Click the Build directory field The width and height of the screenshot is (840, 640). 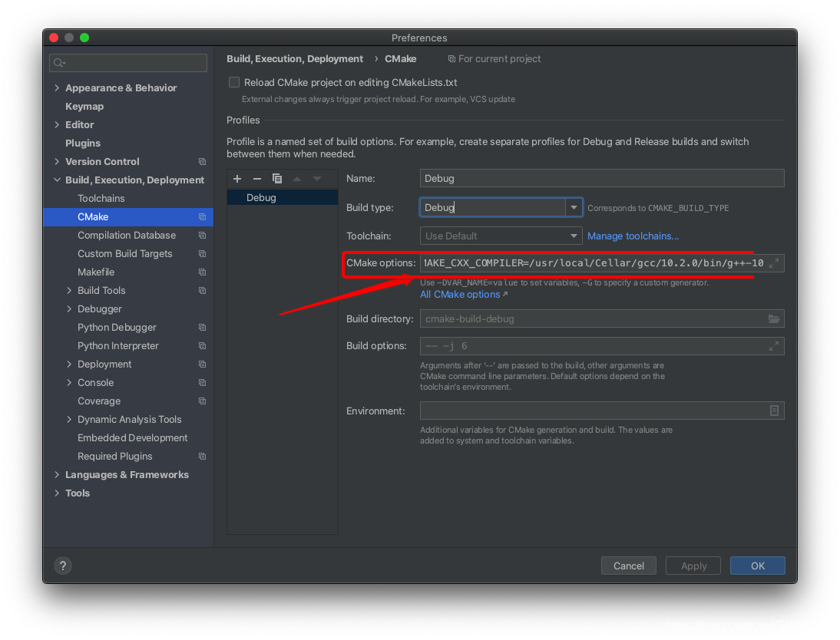click(602, 318)
